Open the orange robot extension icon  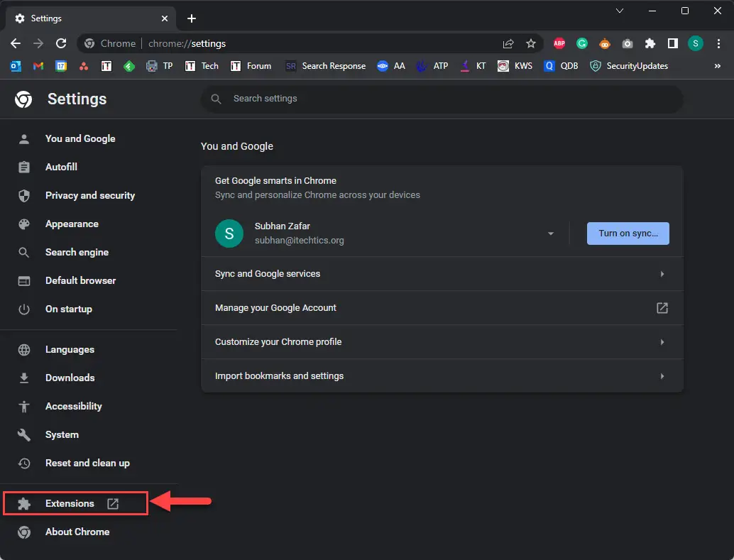pos(605,43)
